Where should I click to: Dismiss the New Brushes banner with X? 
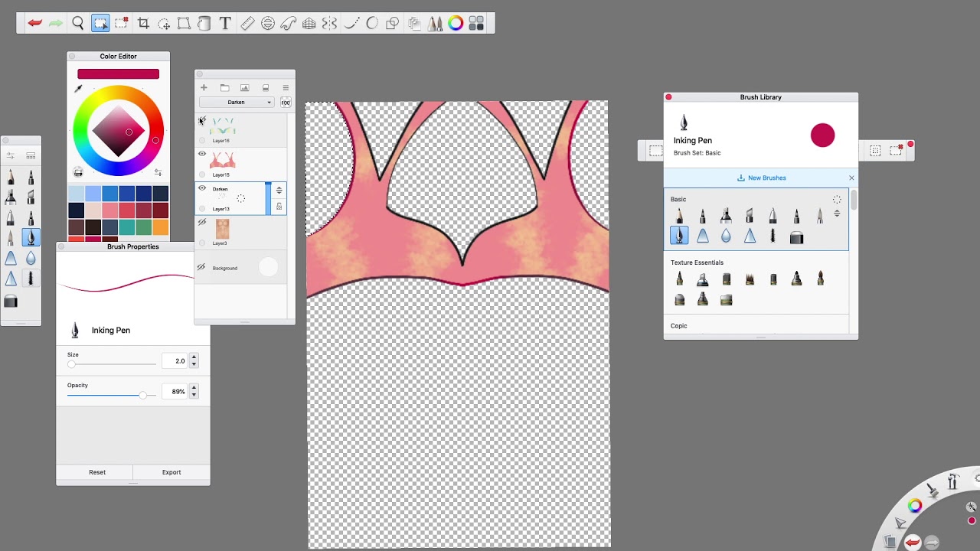(x=851, y=178)
